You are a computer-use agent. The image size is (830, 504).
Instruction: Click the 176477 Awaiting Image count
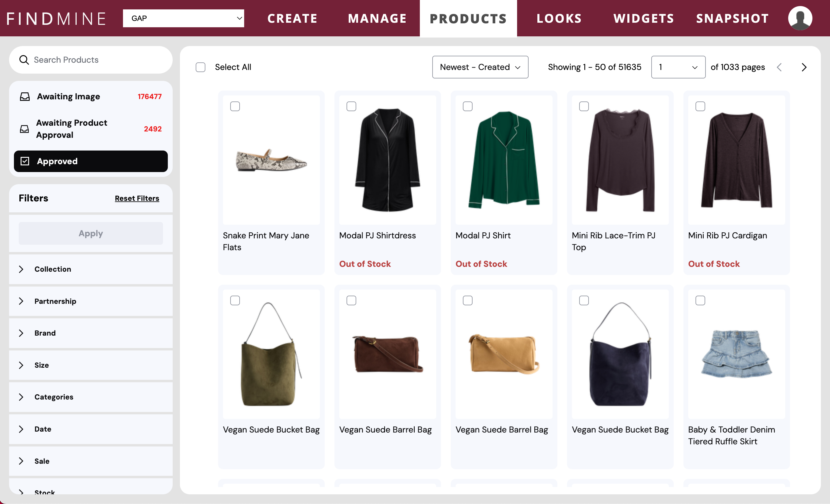pos(150,97)
